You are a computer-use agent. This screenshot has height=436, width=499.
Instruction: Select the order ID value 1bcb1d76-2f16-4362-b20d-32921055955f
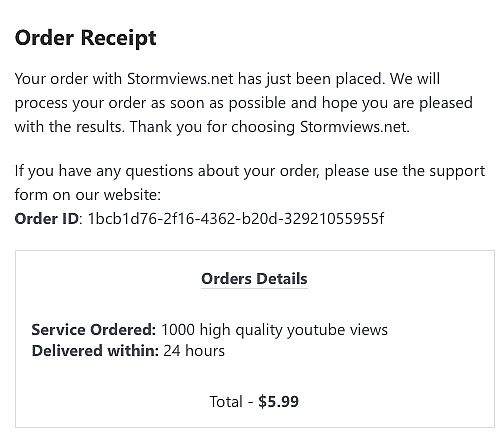236,219
